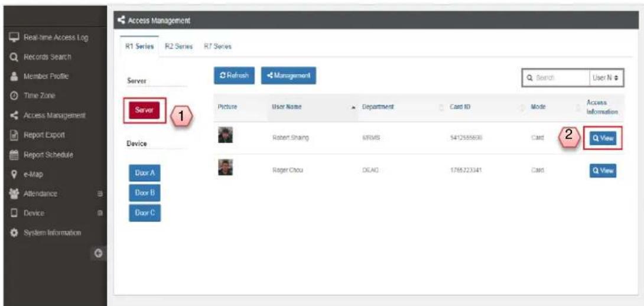Click the Report Export document icon
644x306 pixels.
[13, 135]
